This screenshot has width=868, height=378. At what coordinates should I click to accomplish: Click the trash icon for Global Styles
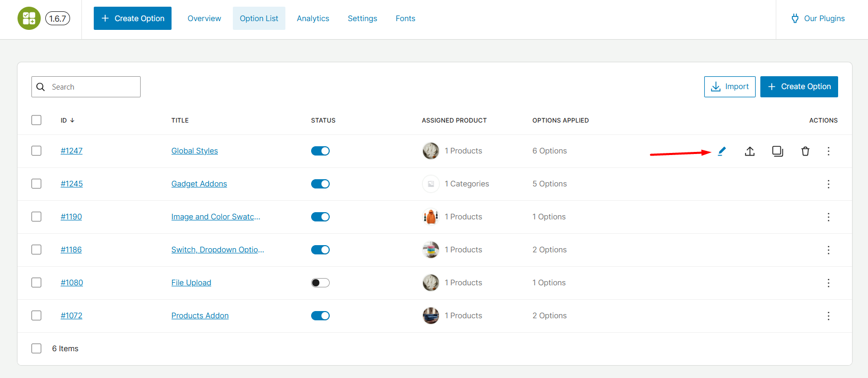805,151
